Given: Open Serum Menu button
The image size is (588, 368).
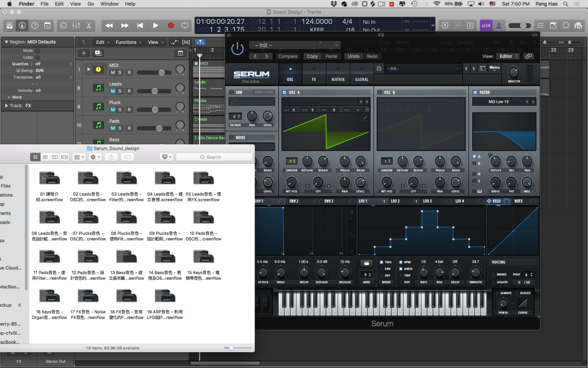Looking at the screenshot, I should 494,69.
